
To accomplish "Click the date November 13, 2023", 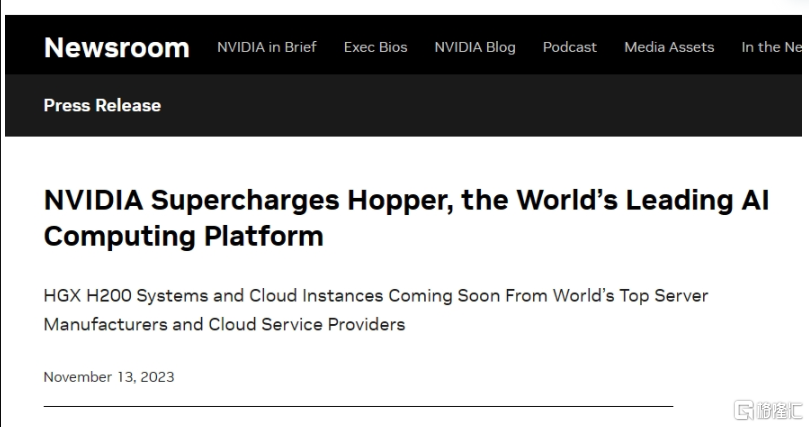I will pyautogui.click(x=109, y=377).
